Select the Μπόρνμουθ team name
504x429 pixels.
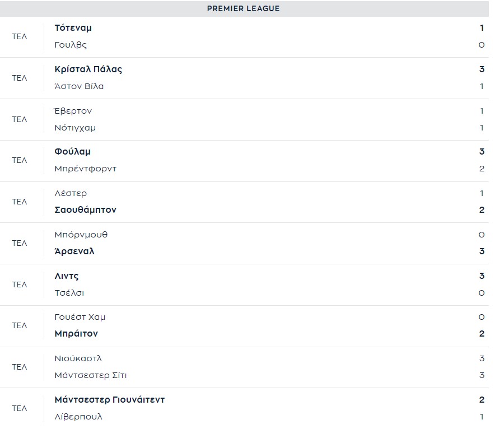click(81, 235)
